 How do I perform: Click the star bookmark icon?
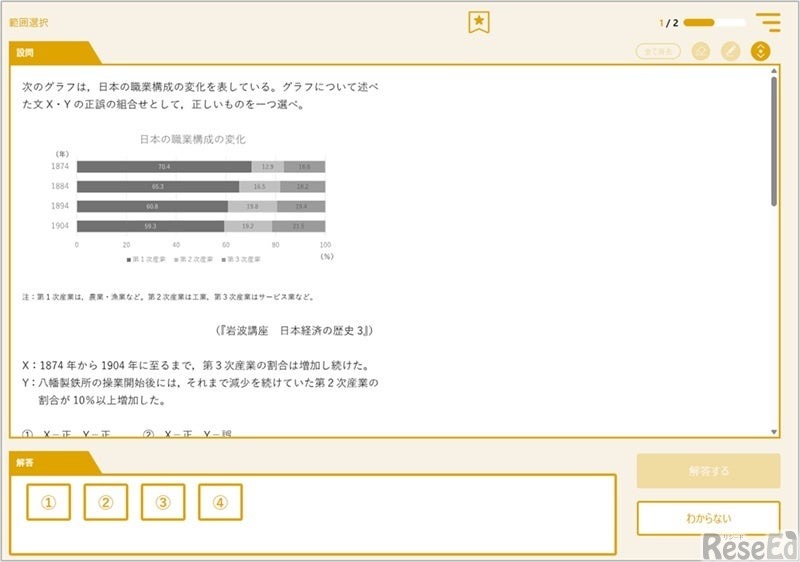[479, 22]
